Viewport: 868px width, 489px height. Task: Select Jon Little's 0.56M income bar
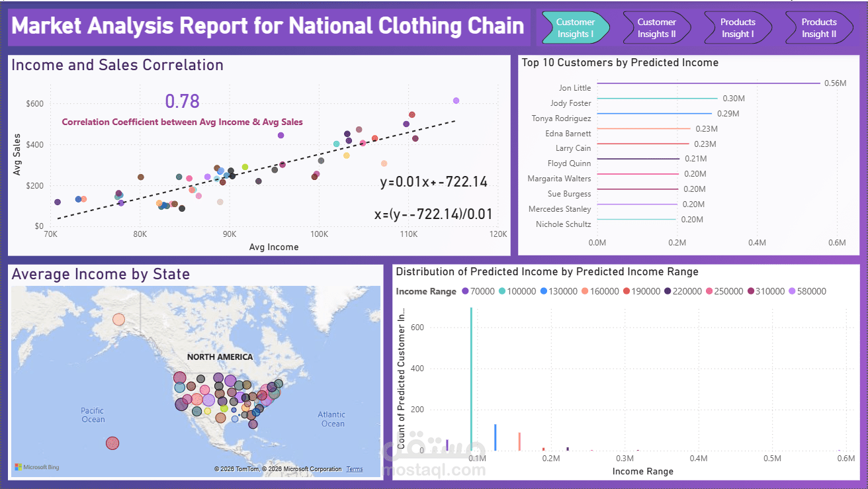click(709, 83)
